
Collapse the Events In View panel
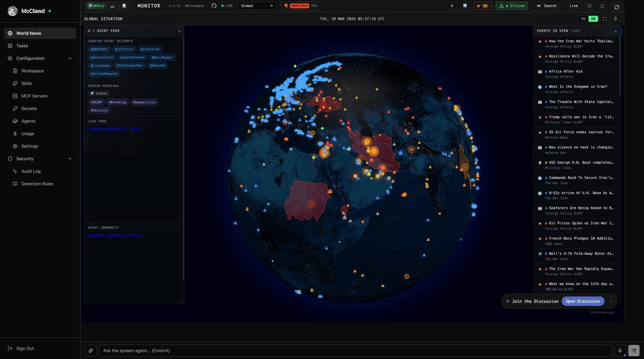(x=615, y=31)
